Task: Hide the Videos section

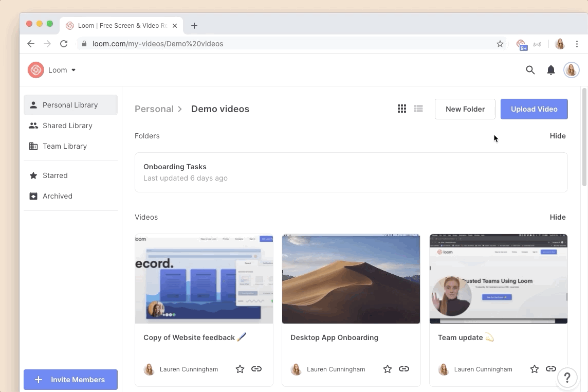Action: click(x=558, y=217)
